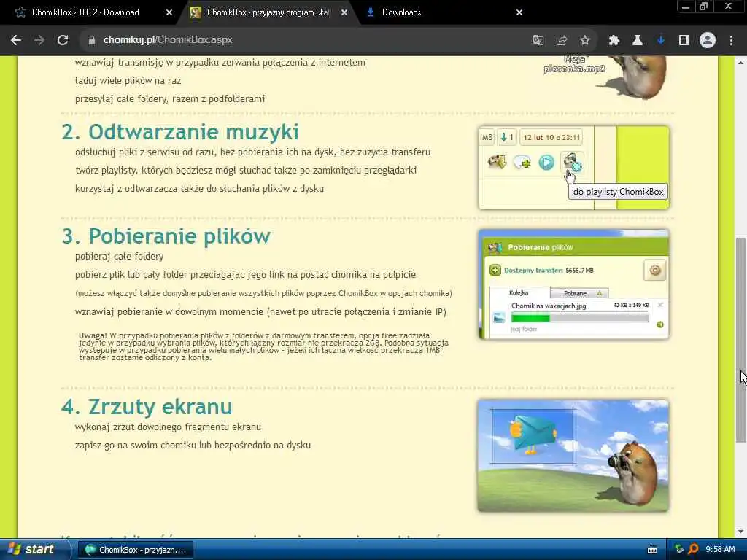Click the download count arrow showing 1
Screen dimensions: 747x560
tap(507, 138)
